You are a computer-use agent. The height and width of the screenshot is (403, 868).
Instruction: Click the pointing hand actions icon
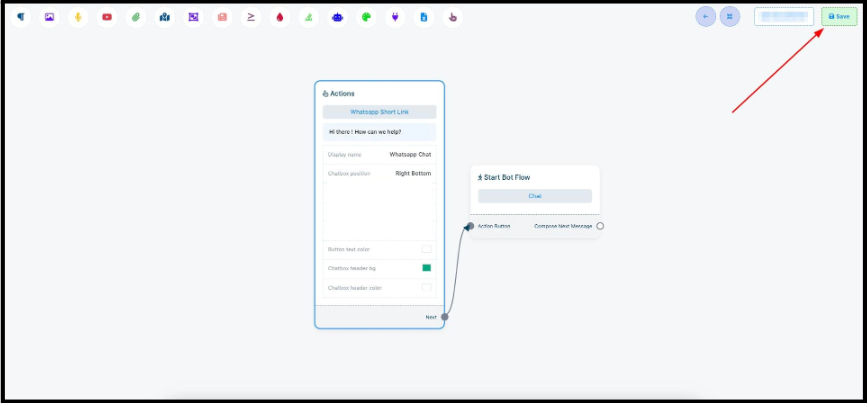click(x=454, y=17)
